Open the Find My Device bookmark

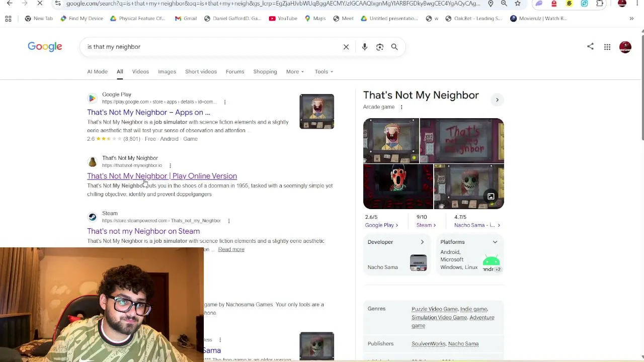[x=82, y=19]
